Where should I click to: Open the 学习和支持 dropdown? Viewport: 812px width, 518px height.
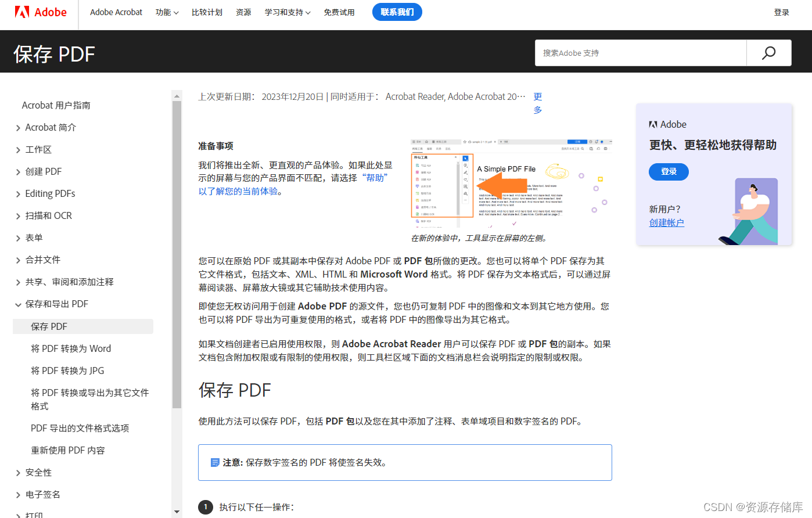(287, 12)
